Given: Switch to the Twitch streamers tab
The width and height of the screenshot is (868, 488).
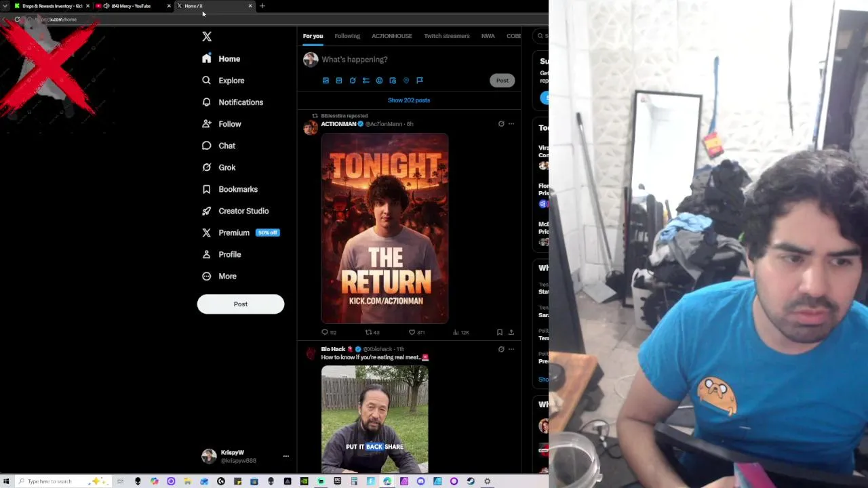Looking at the screenshot, I should (x=447, y=36).
